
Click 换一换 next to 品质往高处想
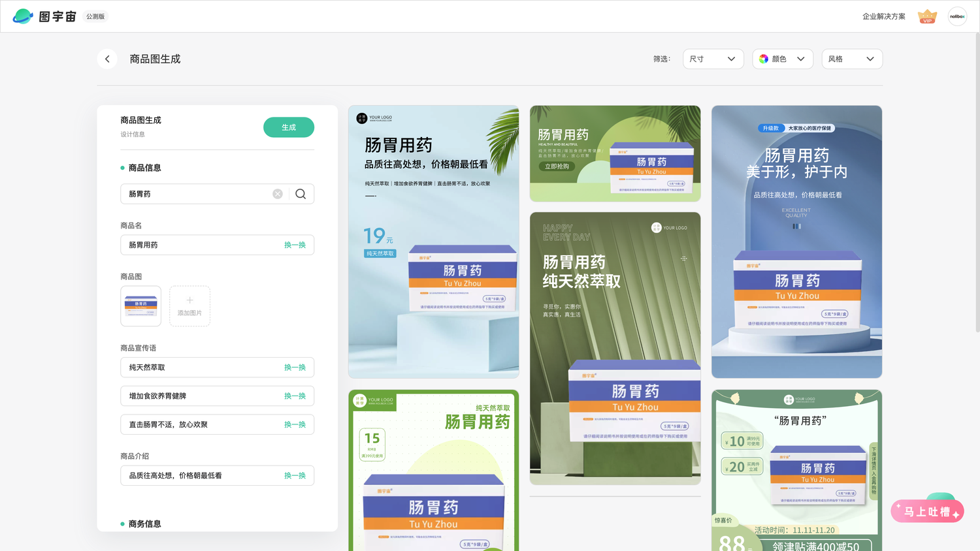(x=295, y=476)
